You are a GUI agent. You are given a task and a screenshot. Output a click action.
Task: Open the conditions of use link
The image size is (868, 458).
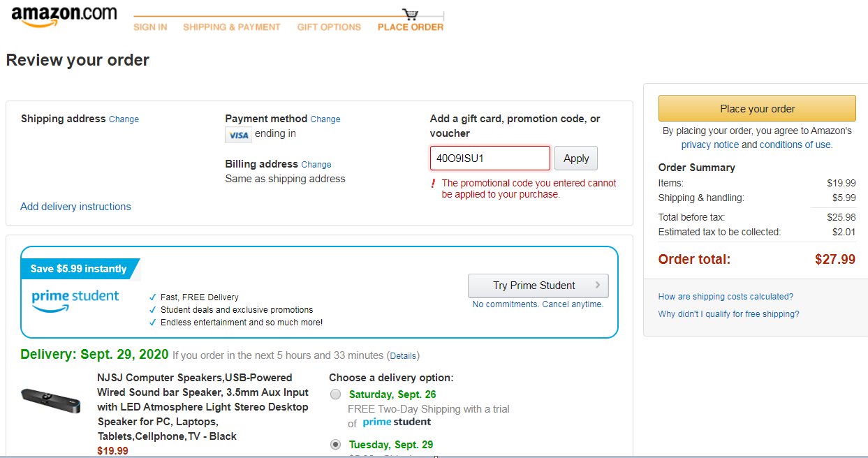[x=795, y=145]
